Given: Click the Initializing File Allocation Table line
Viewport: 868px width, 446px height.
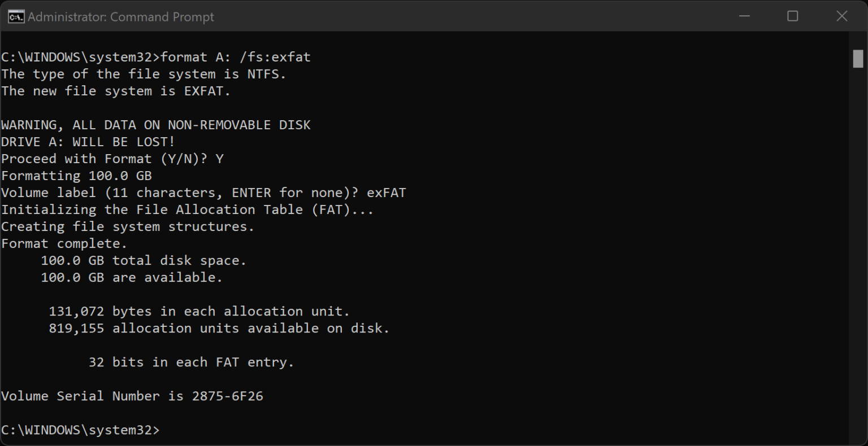Looking at the screenshot, I should 186,209.
